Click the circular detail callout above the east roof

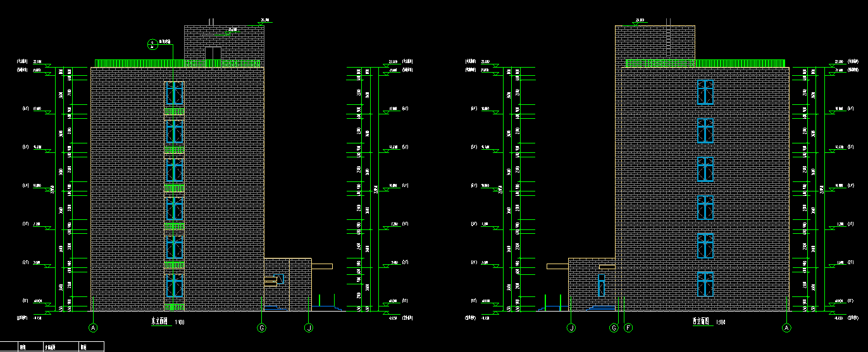coord(152,44)
